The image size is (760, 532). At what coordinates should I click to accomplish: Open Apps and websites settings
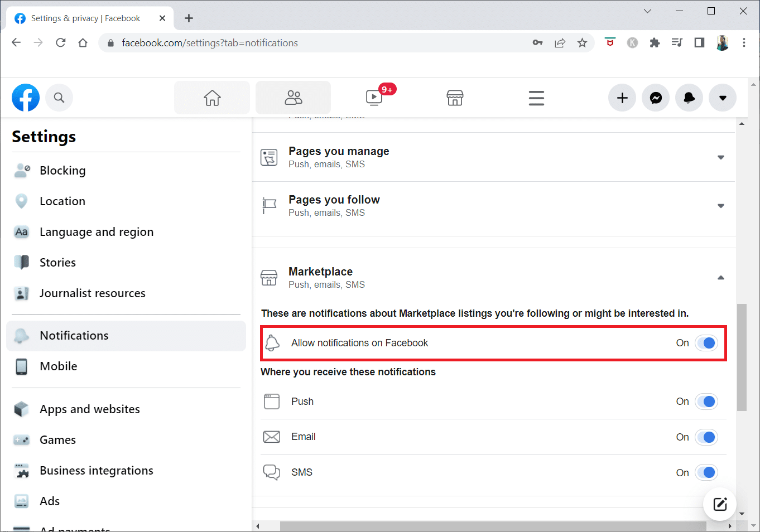[126, 409]
